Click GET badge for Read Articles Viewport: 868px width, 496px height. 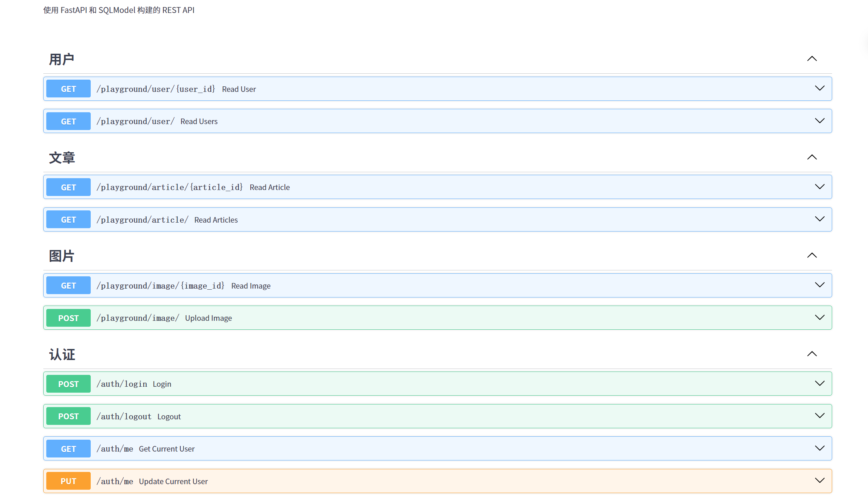pos(69,220)
